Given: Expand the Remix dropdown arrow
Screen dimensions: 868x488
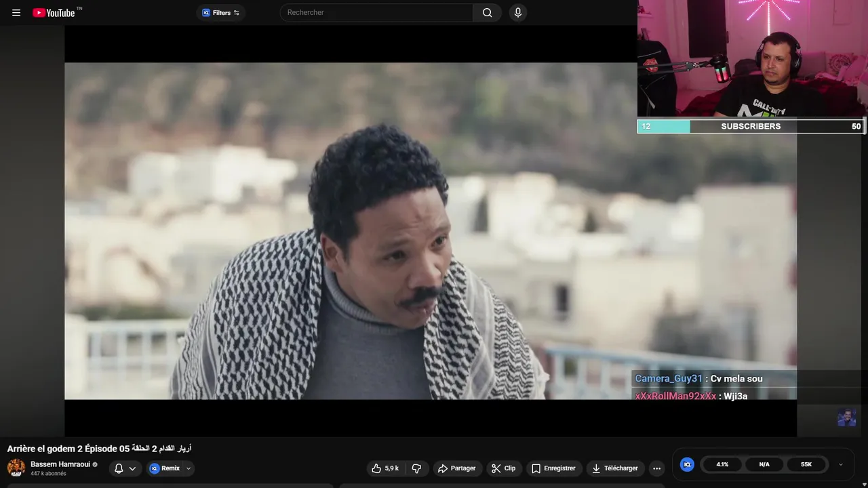Looking at the screenshot, I should point(189,468).
